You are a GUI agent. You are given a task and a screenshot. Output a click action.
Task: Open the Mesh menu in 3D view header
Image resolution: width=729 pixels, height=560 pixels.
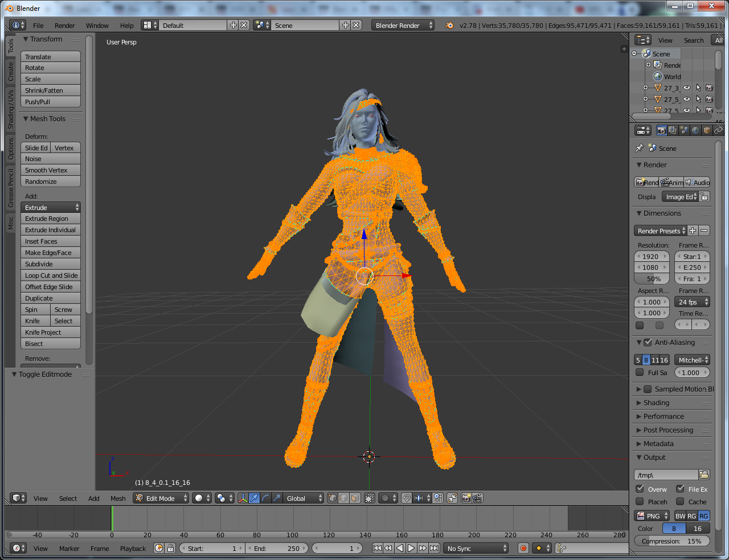pos(118,498)
